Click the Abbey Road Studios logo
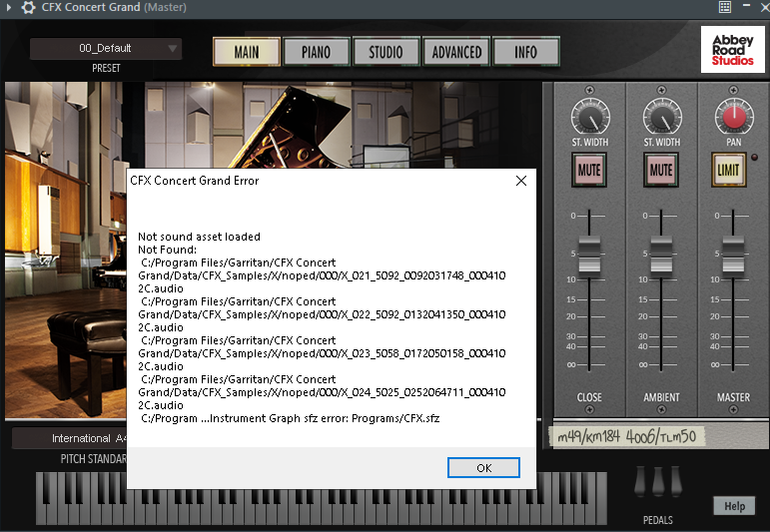The image size is (770, 532). pos(732,50)
